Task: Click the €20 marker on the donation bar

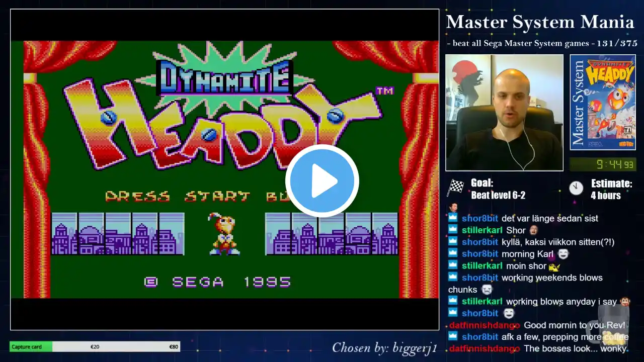Action: (x=95, y=346)
